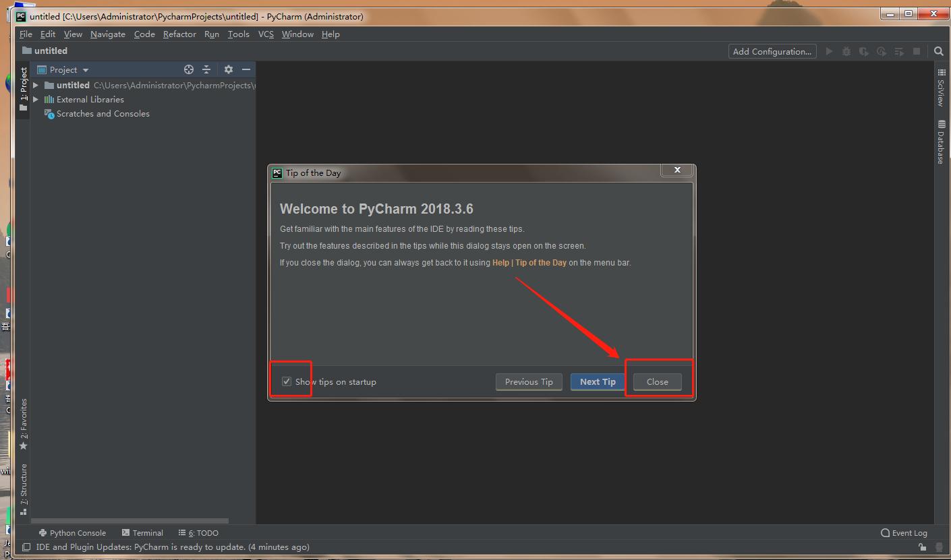Click the locate crosshair icon in Project panel
This screenshot has height=560, width=951.
[189, 69]
